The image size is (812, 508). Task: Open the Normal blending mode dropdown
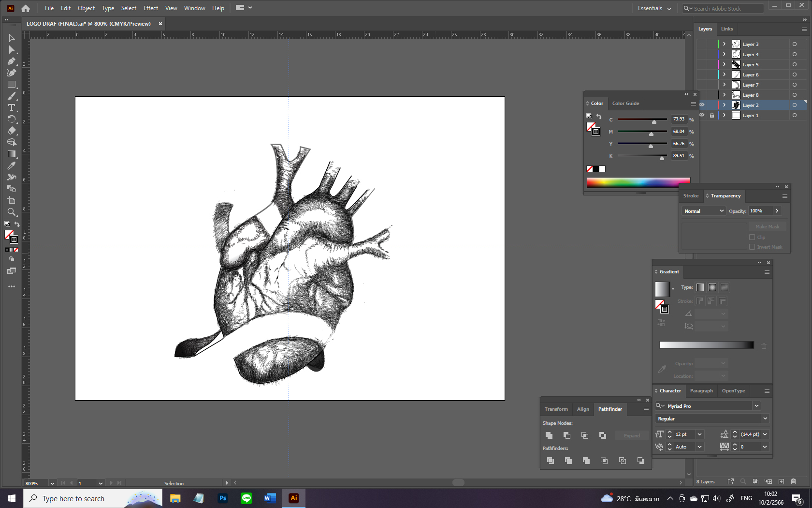pyautogui.click(x=703, y=211)
